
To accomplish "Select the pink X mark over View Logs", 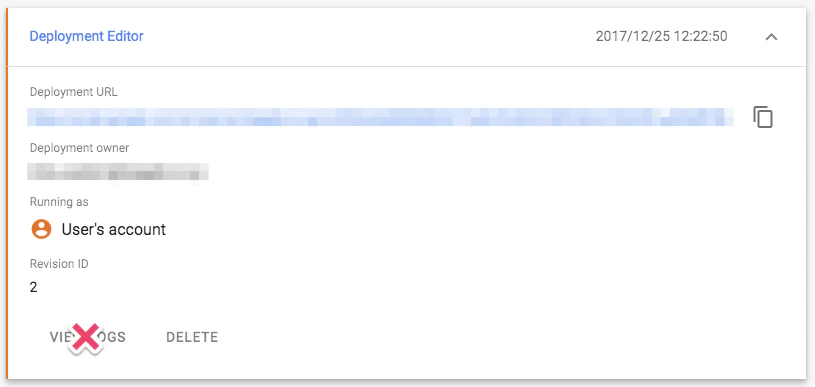I will pyautogui.click(x=86, y=338).
